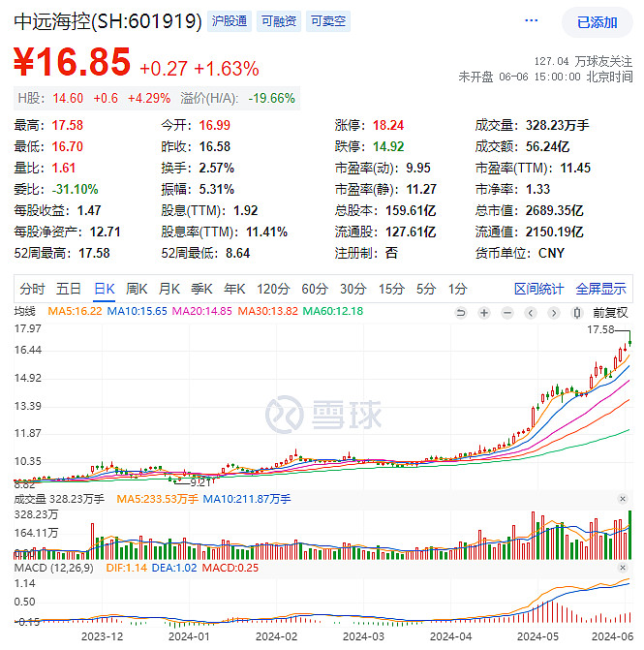Click the 9.21 low marker on chart
This screenshot has width=644, height=650.
tap(200, 482)
